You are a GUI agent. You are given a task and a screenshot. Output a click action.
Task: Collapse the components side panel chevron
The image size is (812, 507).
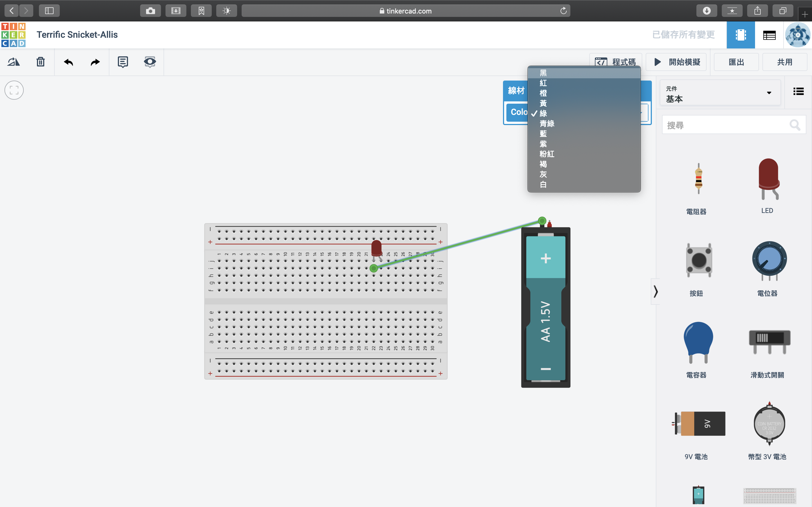click(x=655, y=292)
